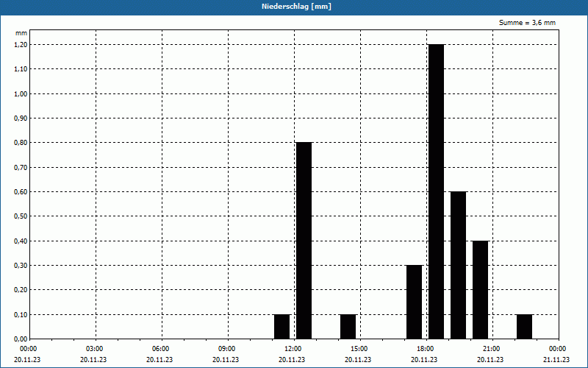Select the 0,40 y-axis value
The height and width of the screenshot is (368, 588).
(x=21, y=241)
